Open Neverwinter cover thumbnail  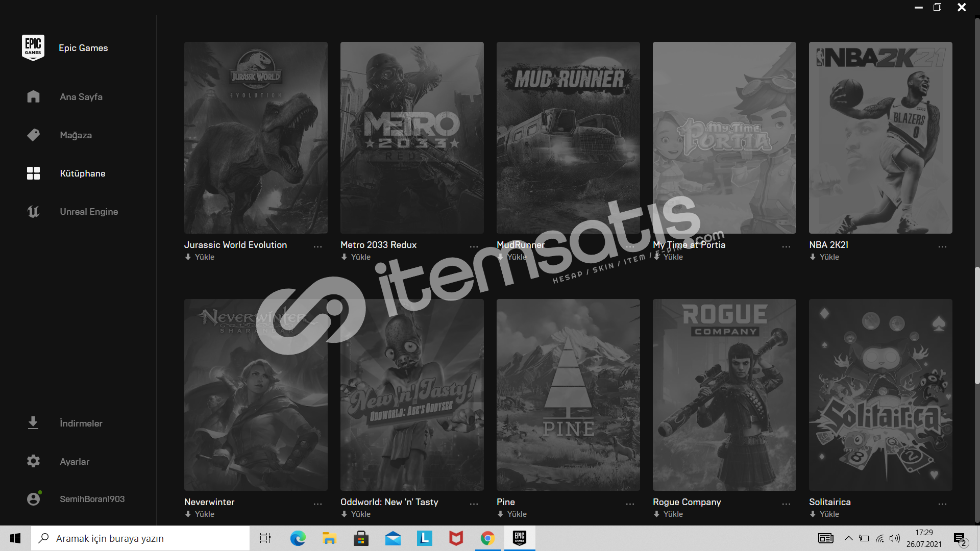[256, 395]
